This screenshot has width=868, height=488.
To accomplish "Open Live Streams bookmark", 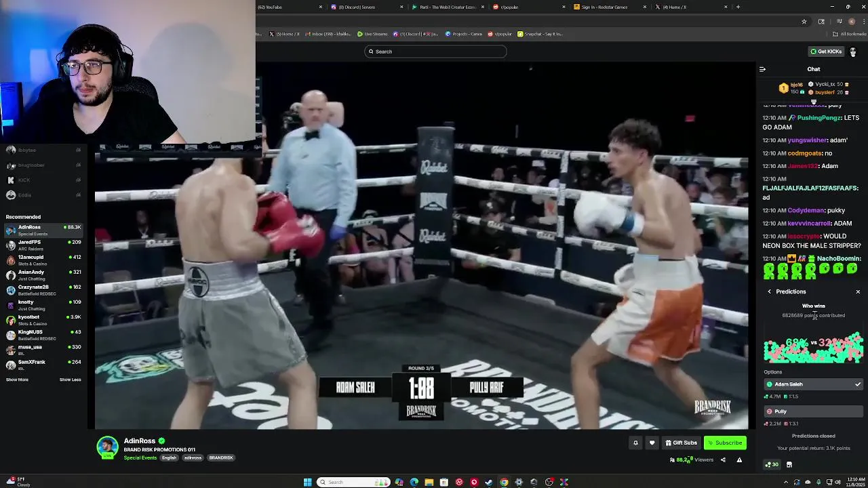I will [x=372, y=34].
